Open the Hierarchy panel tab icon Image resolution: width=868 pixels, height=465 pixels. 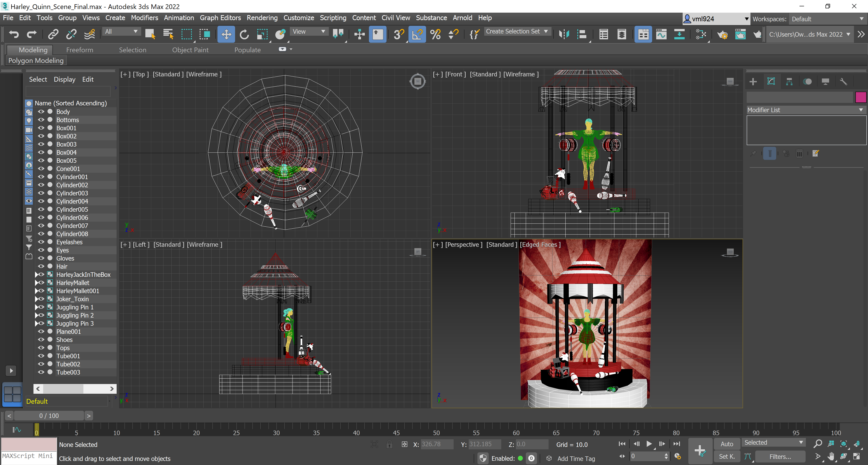789,82
